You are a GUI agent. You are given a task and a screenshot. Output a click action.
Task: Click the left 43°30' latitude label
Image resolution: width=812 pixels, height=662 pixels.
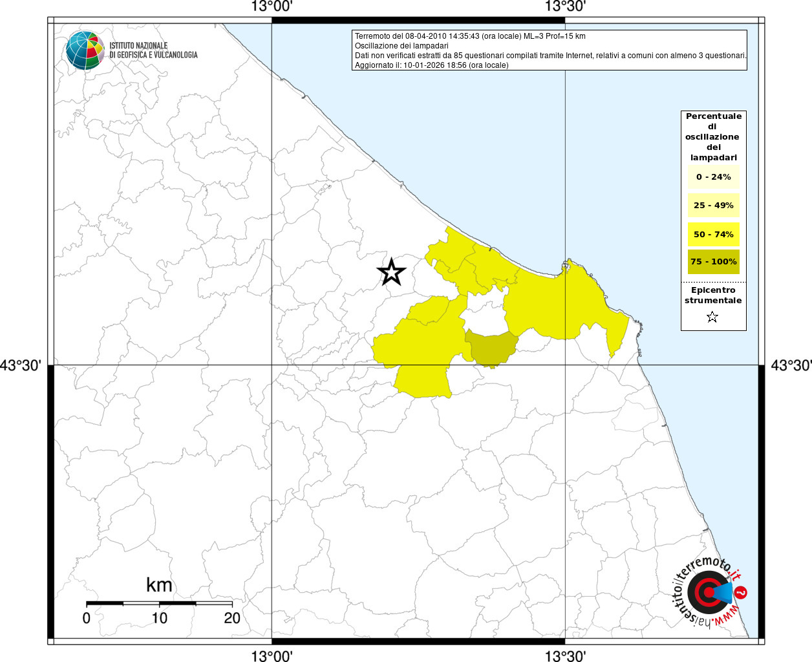21,366
